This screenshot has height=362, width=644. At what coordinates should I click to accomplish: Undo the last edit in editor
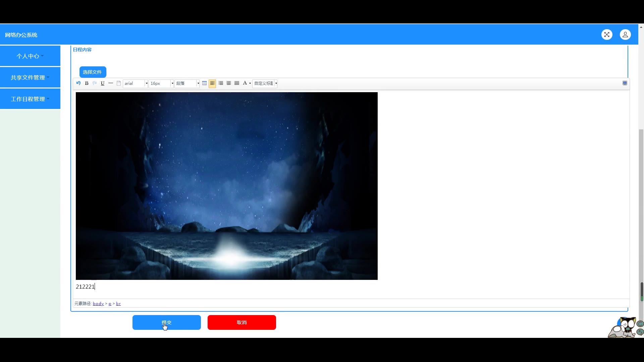[78, 83]
